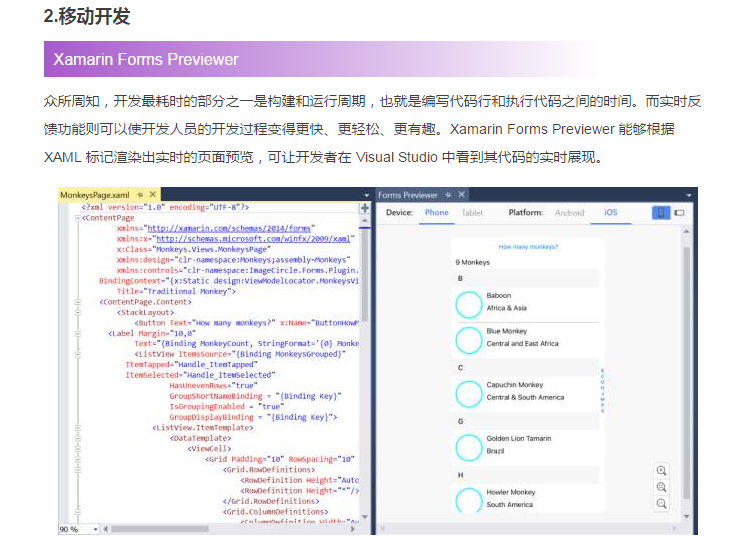Viewport: 735px width, 542px height.
Task: Collapse the ContentPage root element
Action: tap(78, 218)
